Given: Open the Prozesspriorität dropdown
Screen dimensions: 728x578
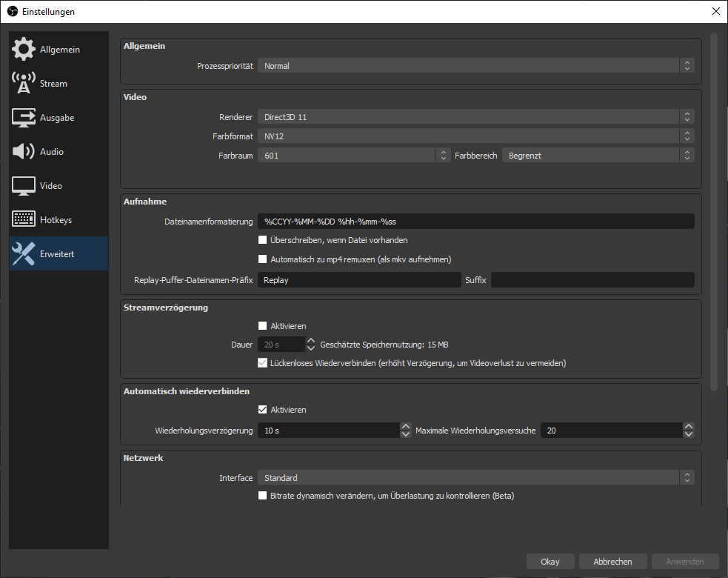Looking at the screenshot, I should tap(475, 66).
